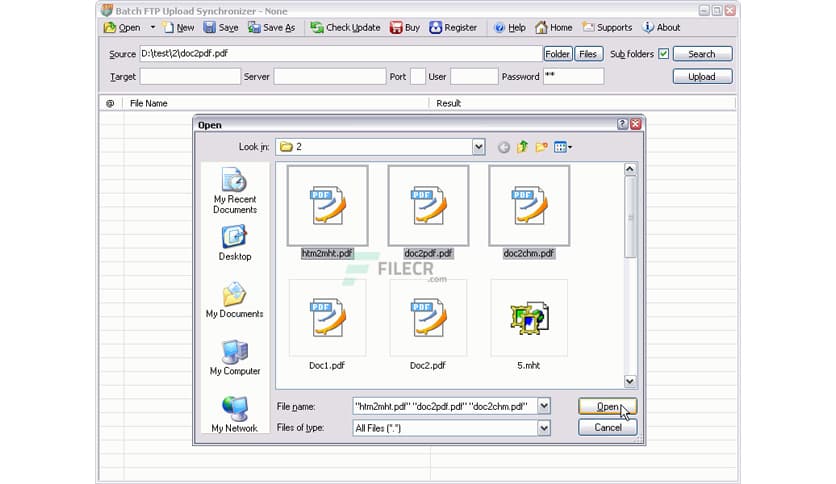The height and width of the screenshot is (484, 836).
Task: Open My Recent Documents in the places bar
Action: tap(235, 191)
